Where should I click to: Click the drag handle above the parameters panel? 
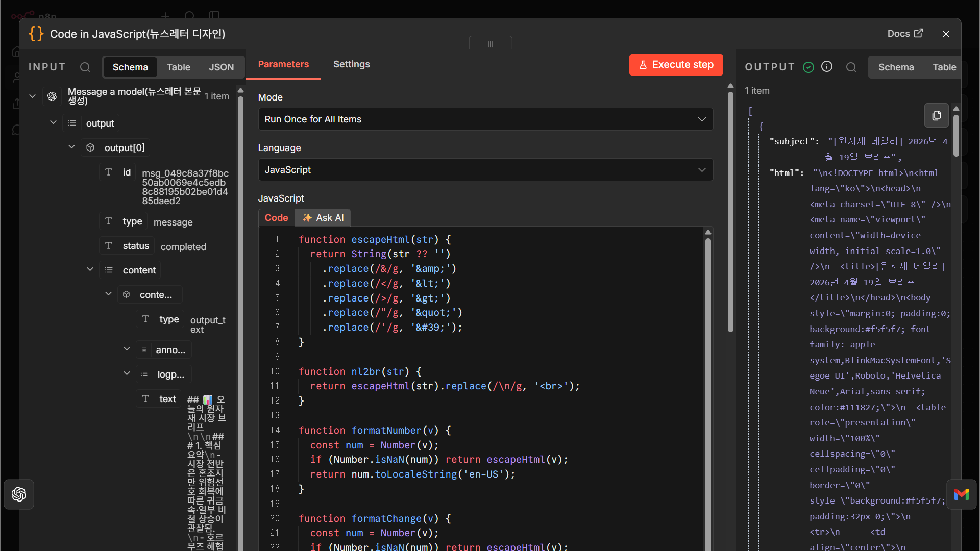click(491, 44)
